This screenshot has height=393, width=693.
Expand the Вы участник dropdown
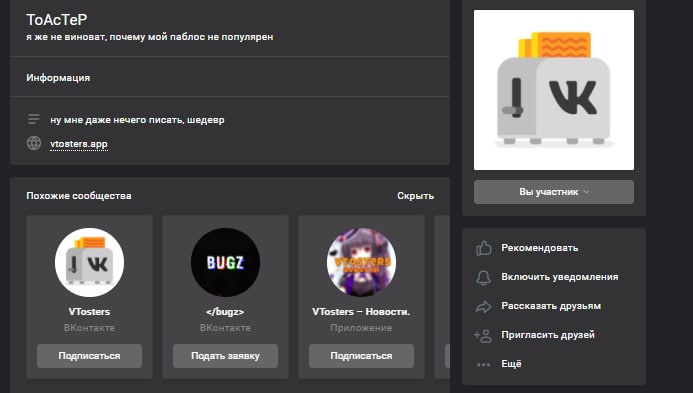[x=554, y=192]
